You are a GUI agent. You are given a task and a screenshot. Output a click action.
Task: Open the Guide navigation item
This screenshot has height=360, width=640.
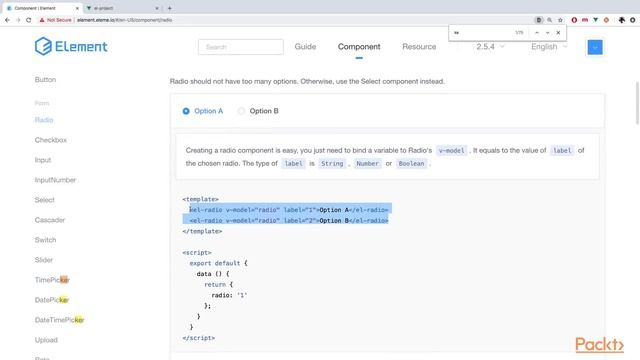[x=305, y=47]
